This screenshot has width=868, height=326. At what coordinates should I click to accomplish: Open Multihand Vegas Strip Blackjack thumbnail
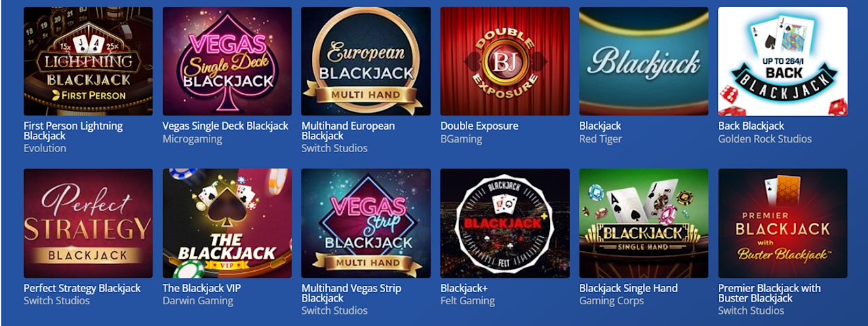[x=366, y=223]
